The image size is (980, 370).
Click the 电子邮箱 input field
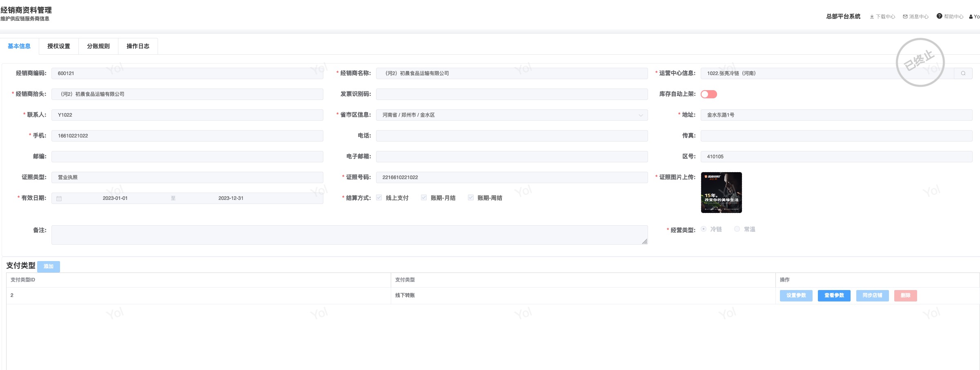click(x=512, y=157)
